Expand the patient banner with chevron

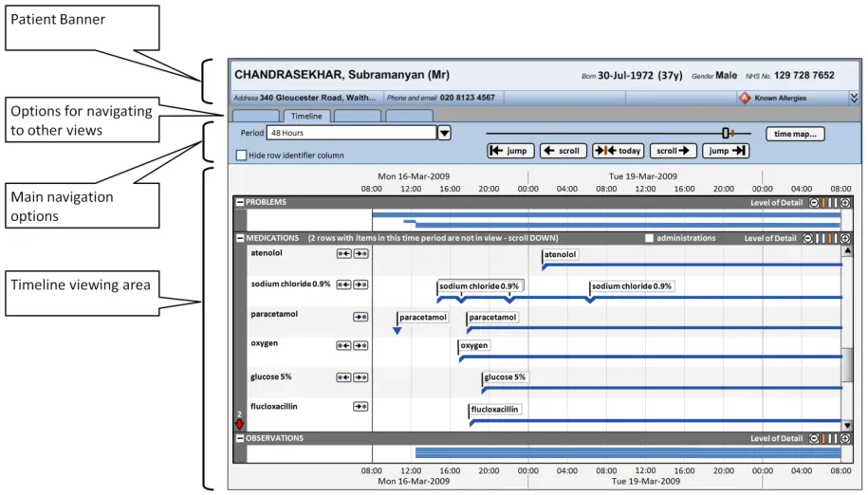tap(853, 98)
